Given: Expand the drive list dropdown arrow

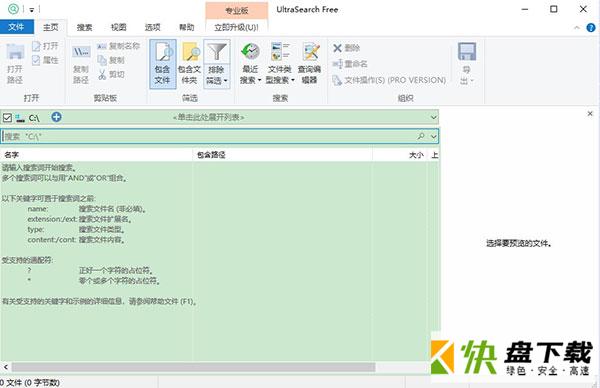Looking at the screenshot, I should [434, 117].
